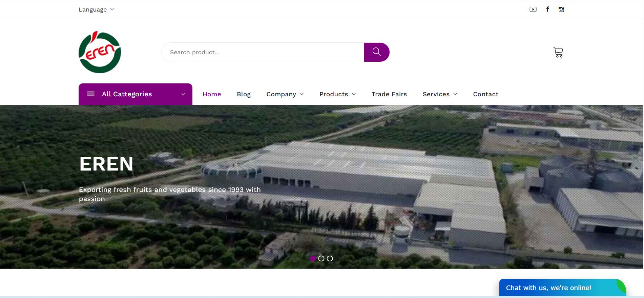The width and height of the screenshot is (644, 298).
Task: Switch to the third slide dot
Action: [330, 259]
